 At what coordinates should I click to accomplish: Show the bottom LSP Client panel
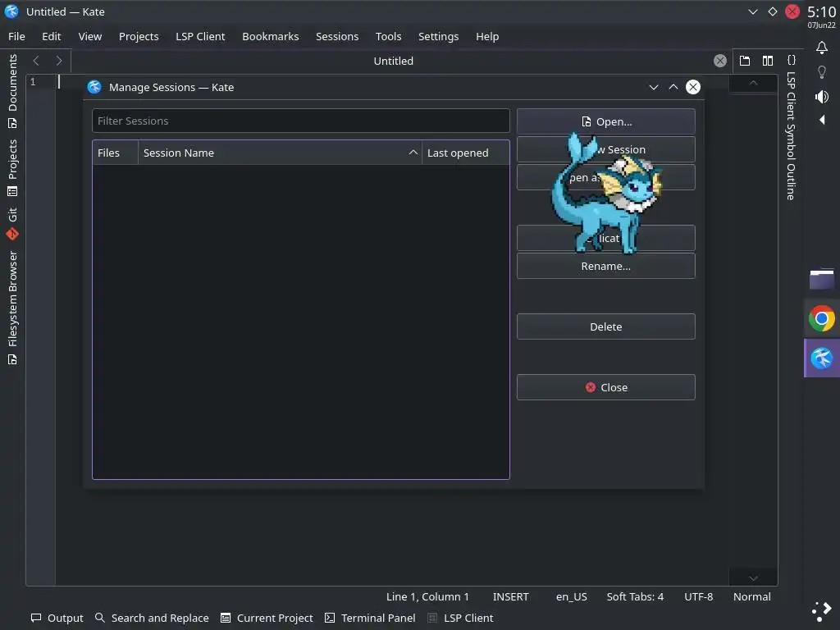click(x=461, y=618)
